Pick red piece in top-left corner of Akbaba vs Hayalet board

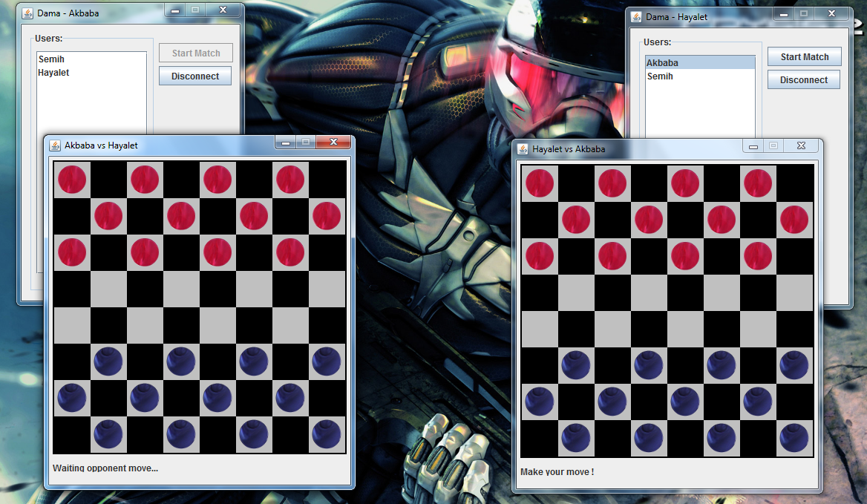(x=72, y=180)
